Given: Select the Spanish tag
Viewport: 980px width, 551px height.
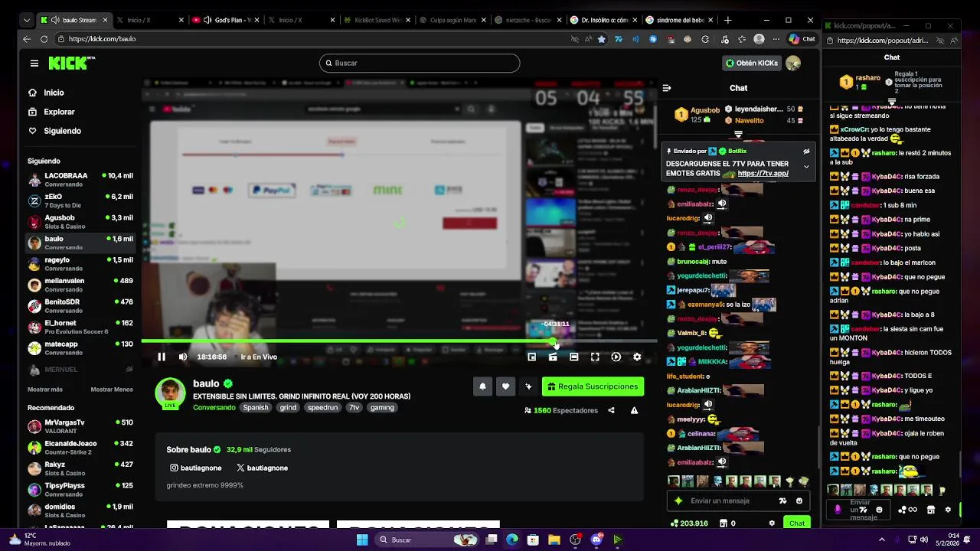Looking at the screenshot, I should coord(256,408).
